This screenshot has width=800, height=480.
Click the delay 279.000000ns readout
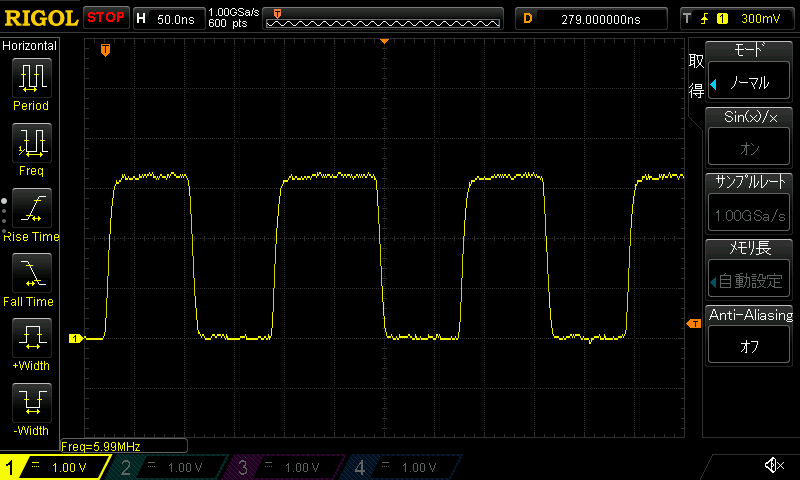pos(591,19)
